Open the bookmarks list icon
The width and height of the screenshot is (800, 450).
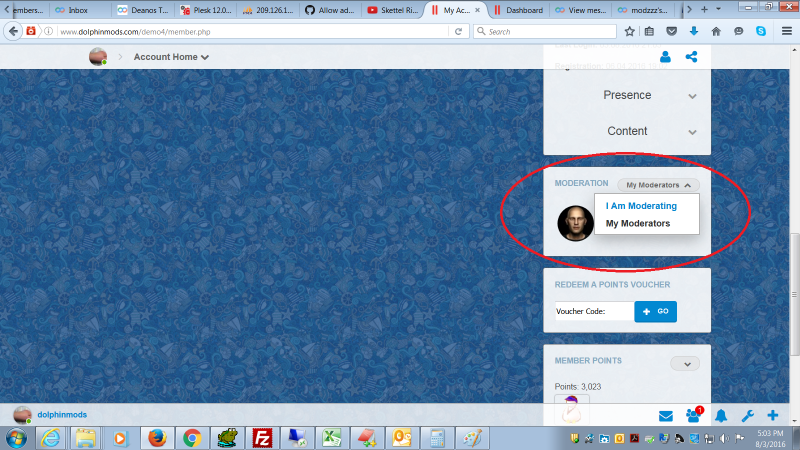(649, 32)
